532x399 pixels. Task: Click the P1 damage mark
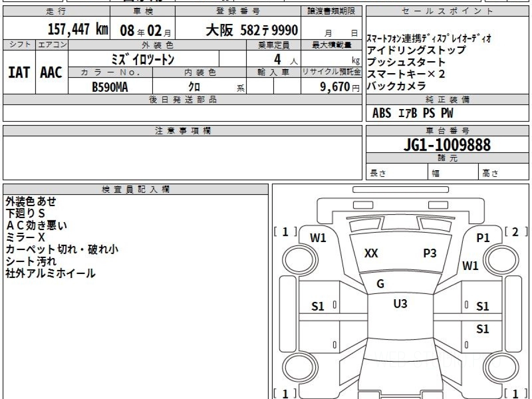(x=483, y=239)
